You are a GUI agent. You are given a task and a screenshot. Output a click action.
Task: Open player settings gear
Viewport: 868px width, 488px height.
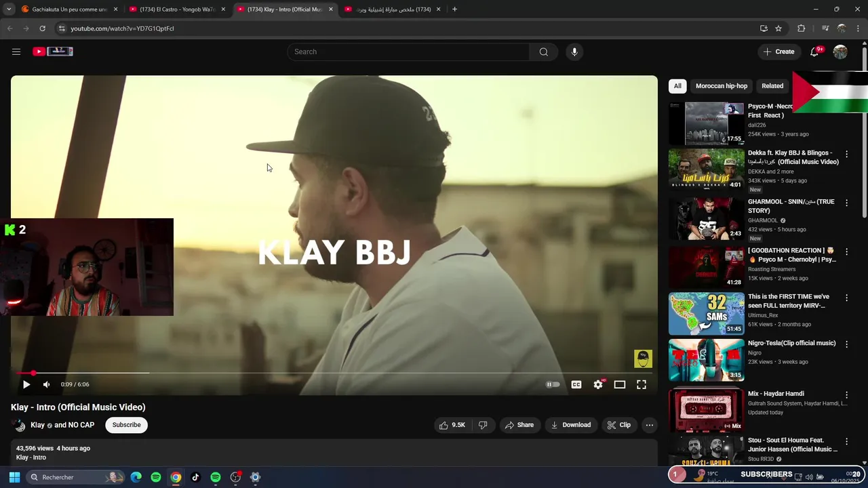tap(598, 384)
